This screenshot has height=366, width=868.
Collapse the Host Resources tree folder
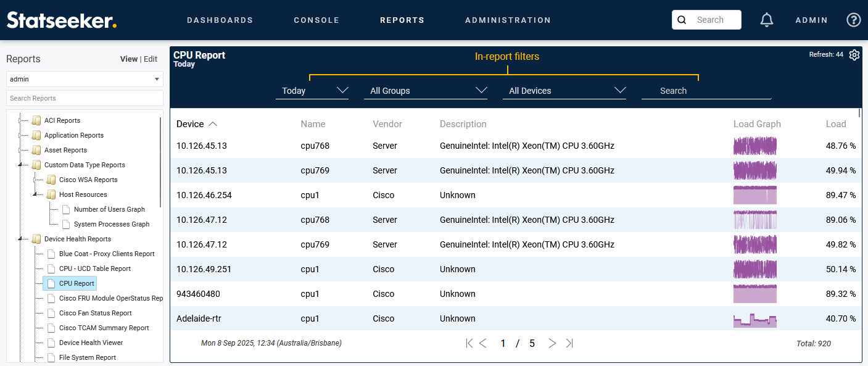point(35,194)
